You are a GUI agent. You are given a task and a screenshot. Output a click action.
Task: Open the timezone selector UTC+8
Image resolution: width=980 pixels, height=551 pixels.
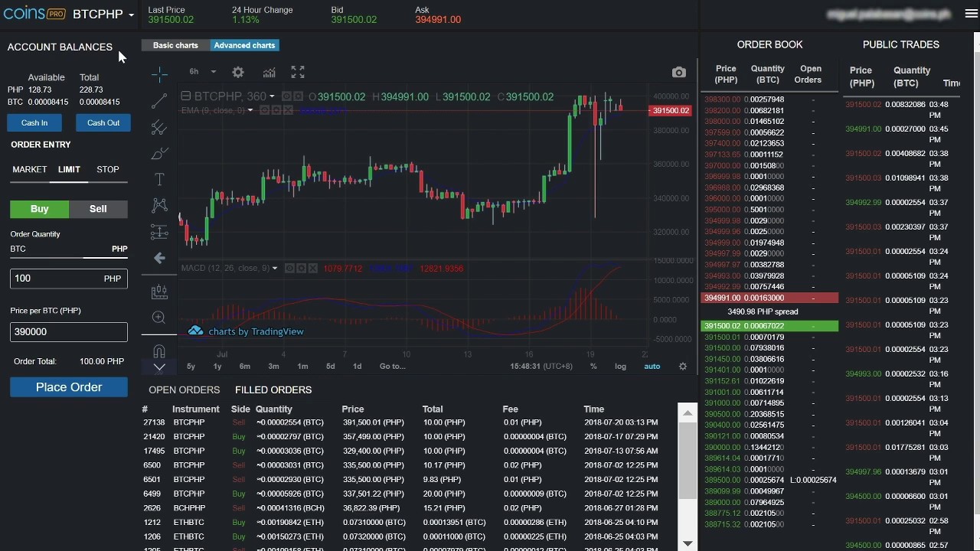coord(541,367)
